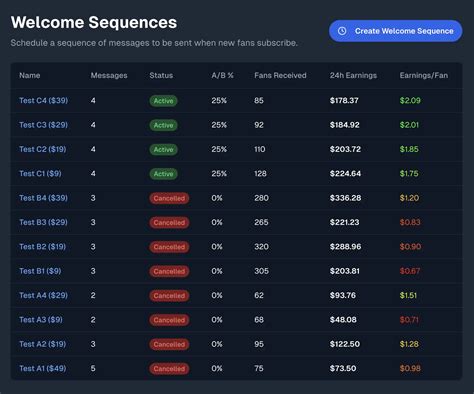This screenshot has width=474, height=394.
Task: Click the Name column header
Action: [30, 75]
